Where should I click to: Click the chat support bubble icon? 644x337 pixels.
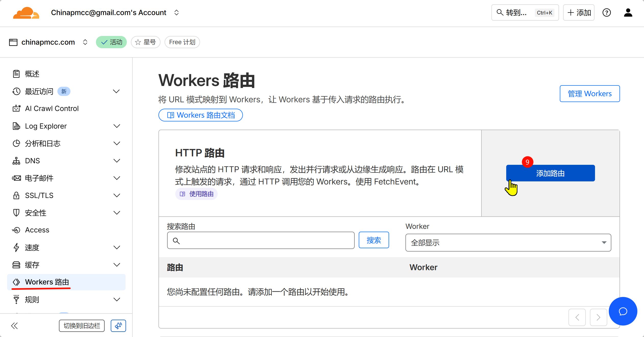[x=623, y=311]
